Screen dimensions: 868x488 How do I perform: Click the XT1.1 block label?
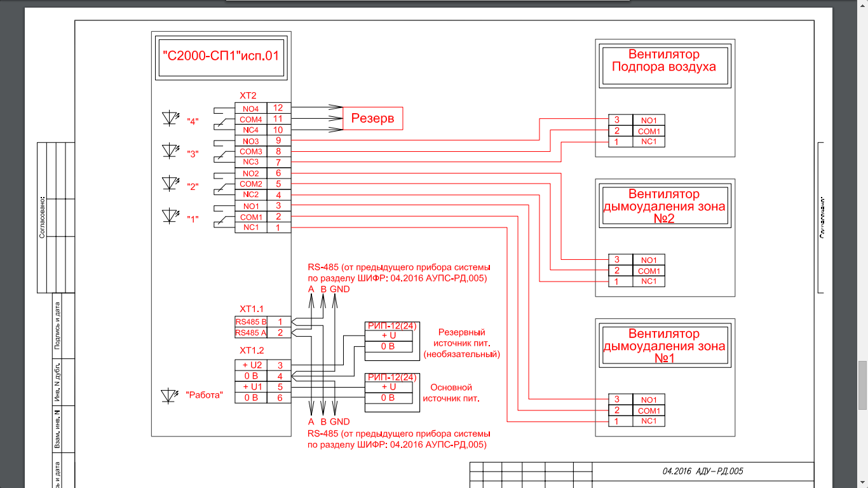tap(252, 309)
